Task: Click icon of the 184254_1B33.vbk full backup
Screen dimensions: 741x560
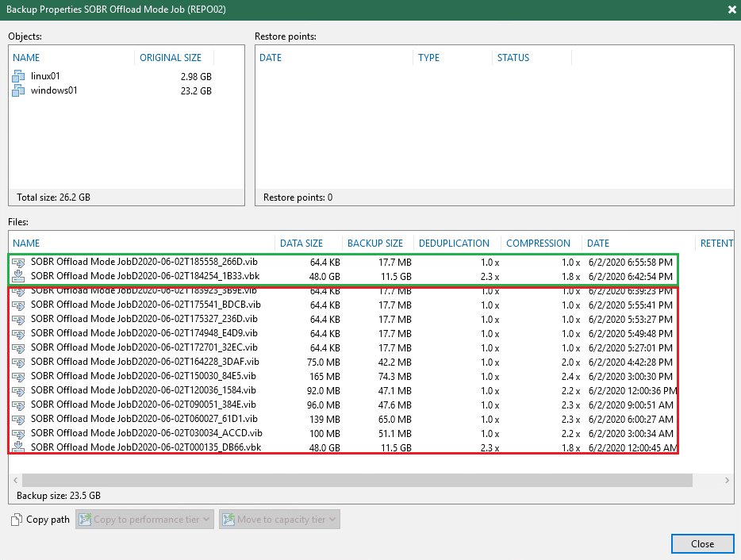Action: 19,277
